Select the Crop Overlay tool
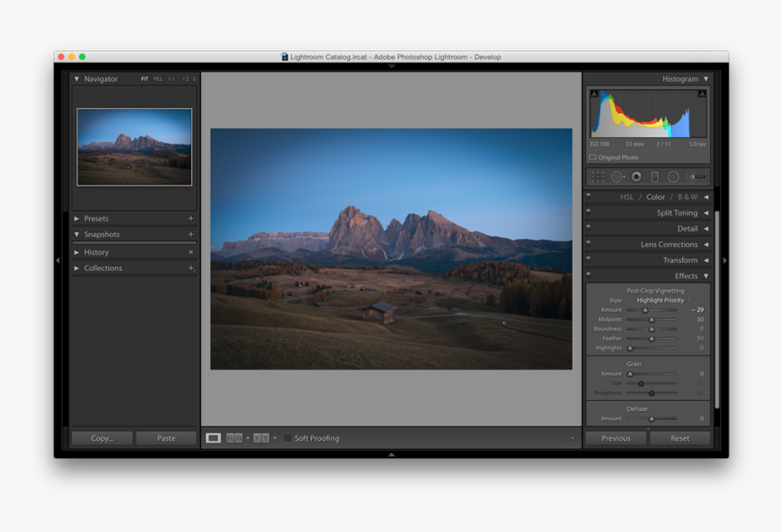The image size is (782, 532). (597, 176)
